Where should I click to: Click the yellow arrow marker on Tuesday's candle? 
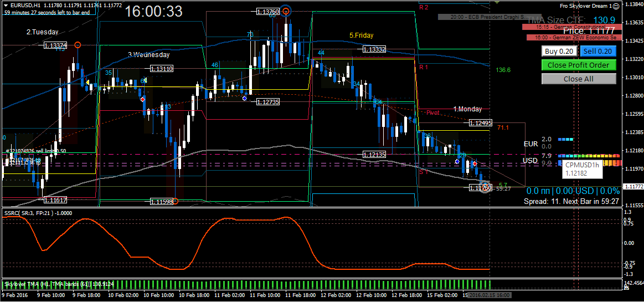point(87,82)
